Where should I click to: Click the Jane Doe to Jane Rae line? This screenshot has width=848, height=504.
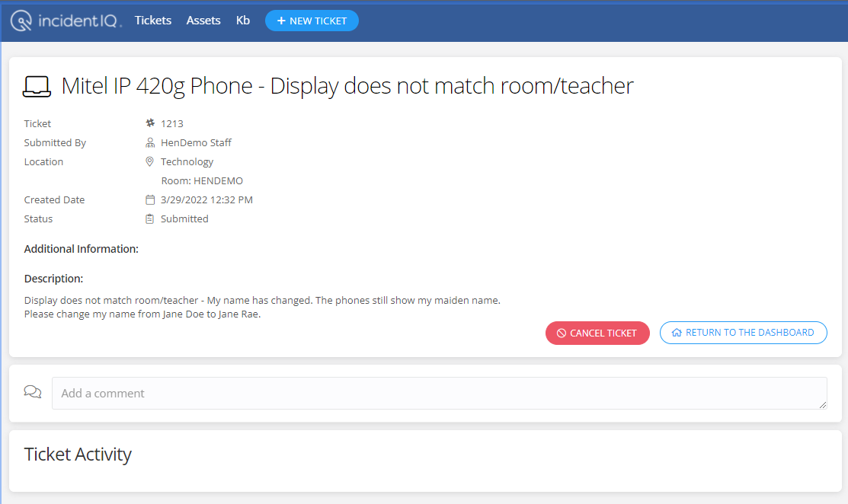[x=142, y=314]
